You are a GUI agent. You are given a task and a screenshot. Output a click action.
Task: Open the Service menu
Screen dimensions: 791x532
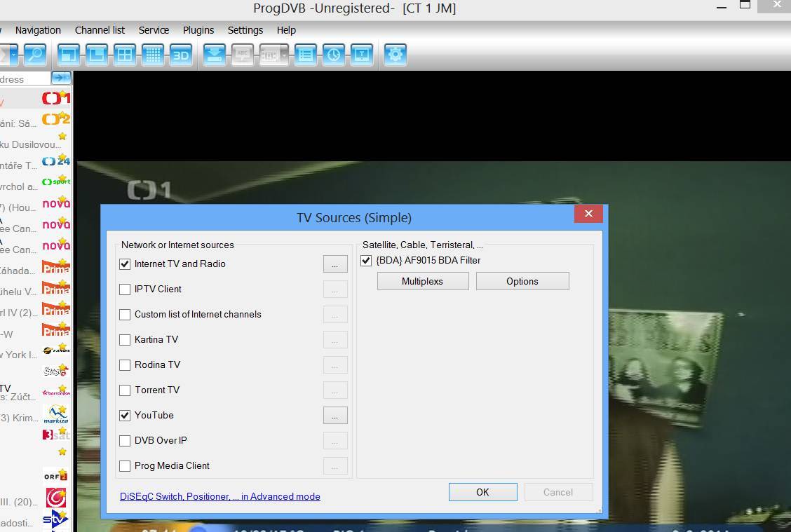click(154, 30)
